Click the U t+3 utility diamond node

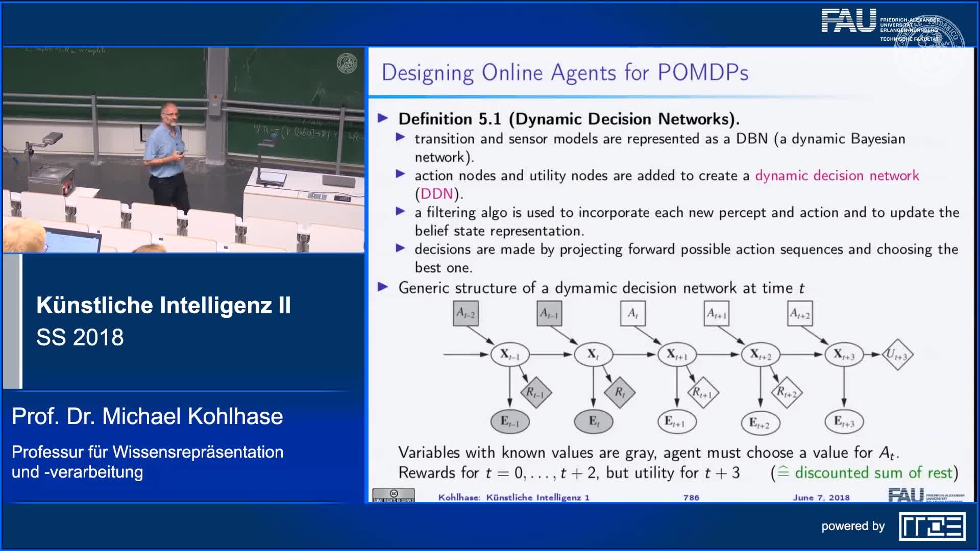pyautogui.click(x=897, y=355)
